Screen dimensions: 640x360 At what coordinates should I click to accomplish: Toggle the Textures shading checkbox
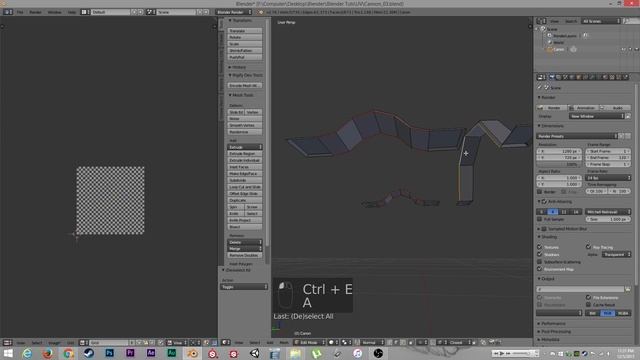click(x=540, y=247)
